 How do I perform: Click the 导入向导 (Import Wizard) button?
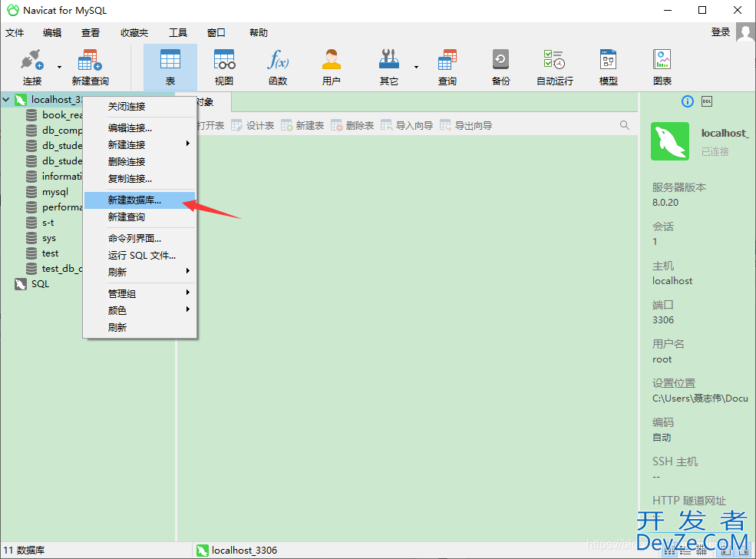coord(407,125)
